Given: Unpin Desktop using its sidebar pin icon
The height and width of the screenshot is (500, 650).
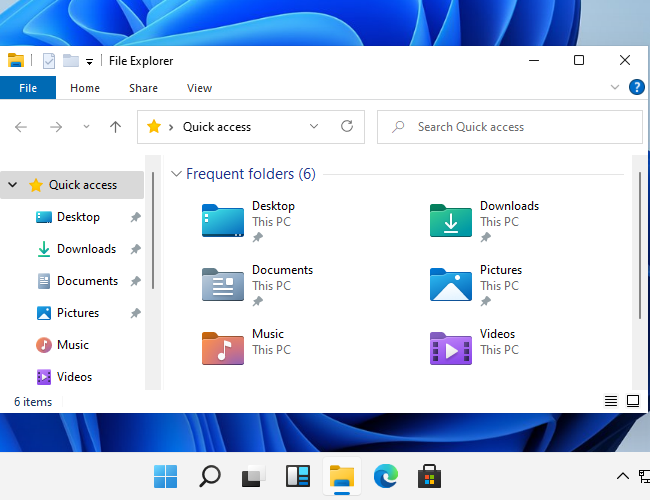Looking at the screenshot, I should (136, 217).
